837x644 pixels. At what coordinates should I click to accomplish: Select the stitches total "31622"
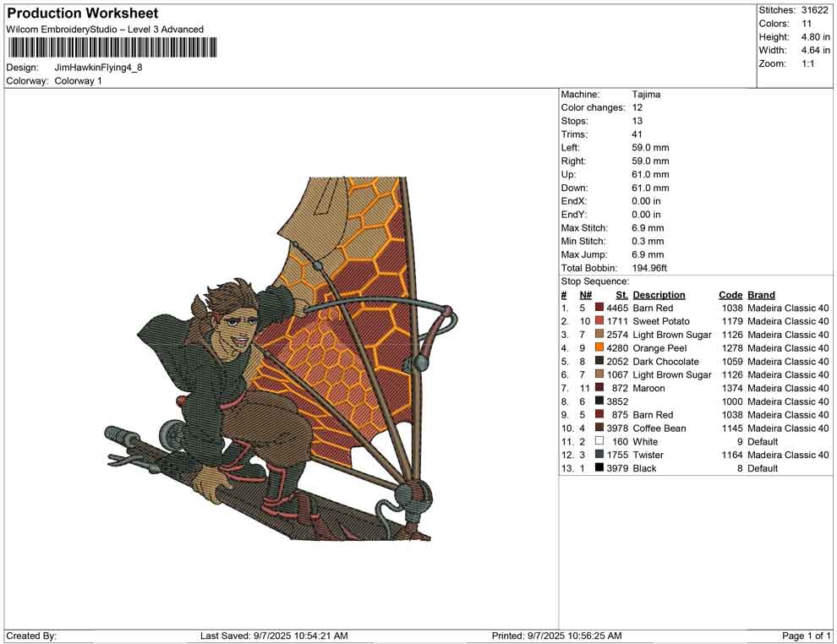tap(814, 10)
